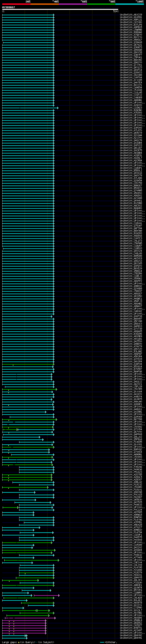146x644 pixels.
Task: Click hit name UniRef100_Q39408
Action: (x=131, y=42)
